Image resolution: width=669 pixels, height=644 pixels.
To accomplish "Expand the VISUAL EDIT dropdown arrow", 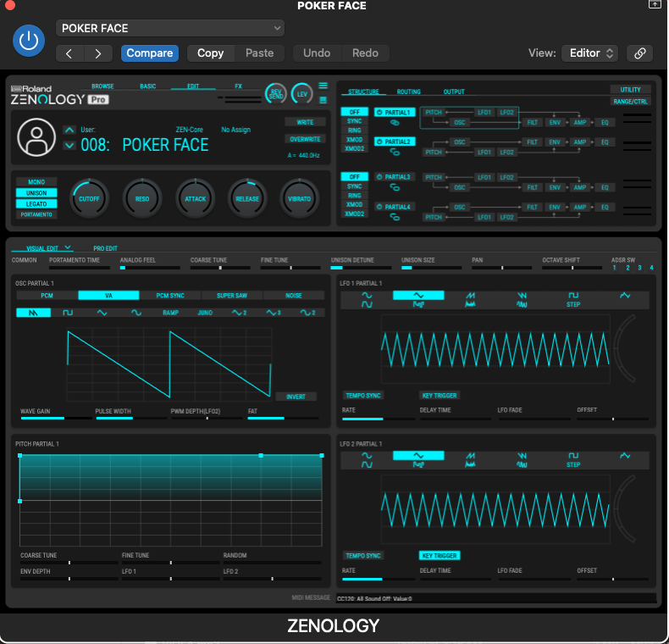I will coord(68,247).
